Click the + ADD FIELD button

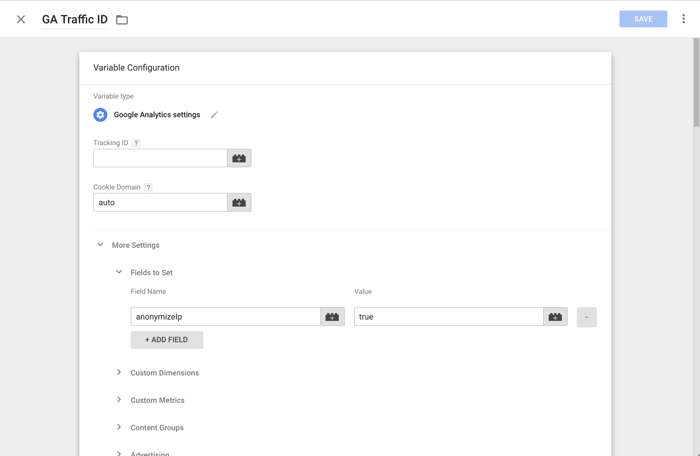(x=166, y=340)
